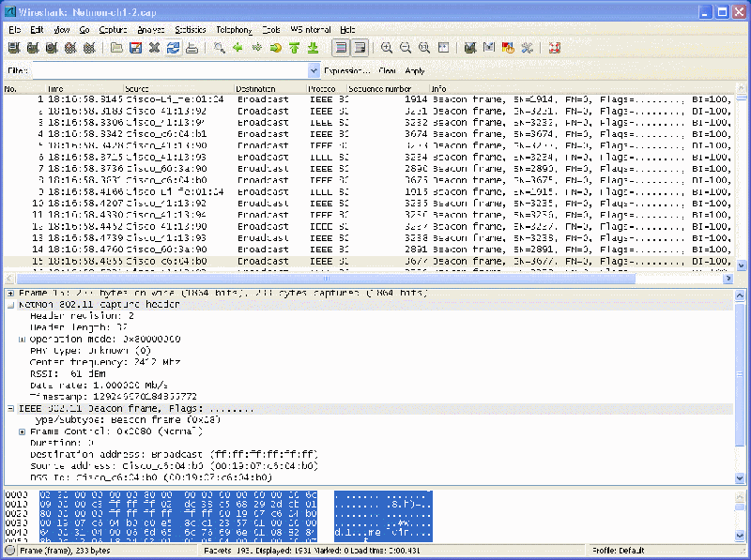Stop the running capture
The width and height of the screenshot is (751, 560).
click(x=69, y=48)
